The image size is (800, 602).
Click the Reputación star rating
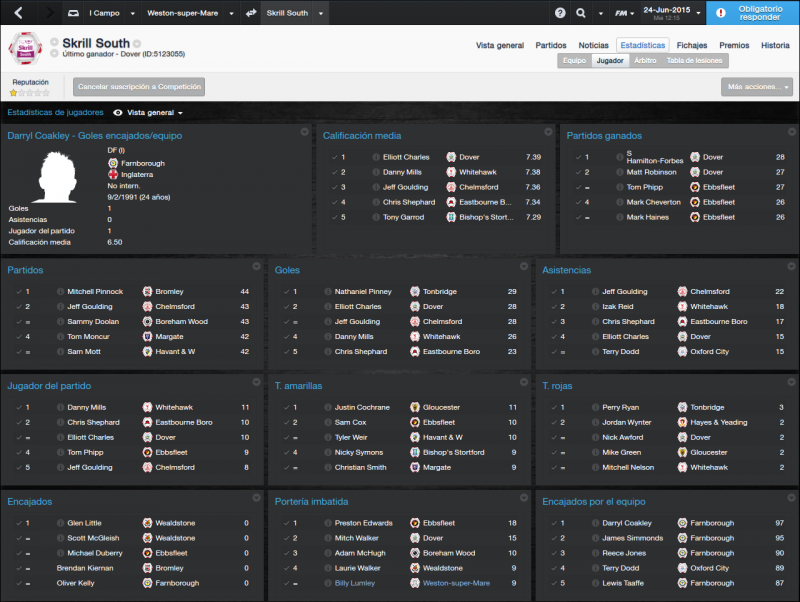pyautogui.click(x=30, y=93)
